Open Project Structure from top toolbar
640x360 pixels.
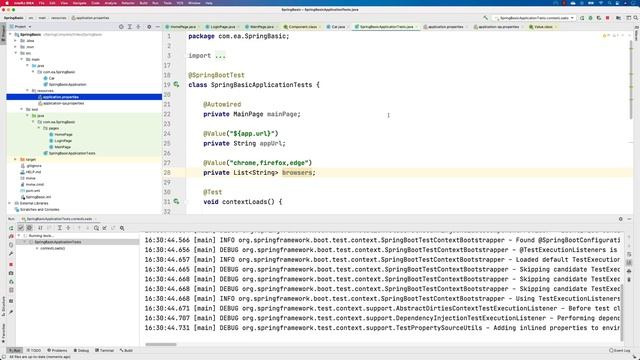click(618, 18)
